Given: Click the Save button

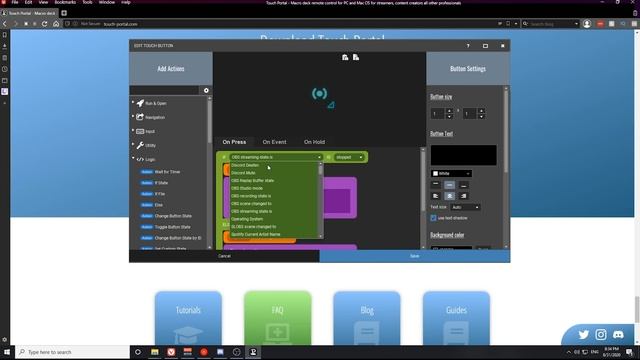Looking at the screenshot, I should (415, 256).
